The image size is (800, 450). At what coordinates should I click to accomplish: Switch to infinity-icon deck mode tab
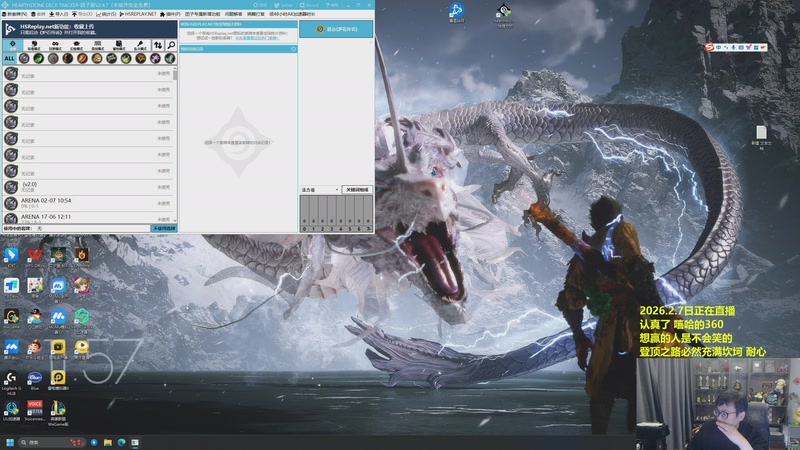(x=55, y=45)
